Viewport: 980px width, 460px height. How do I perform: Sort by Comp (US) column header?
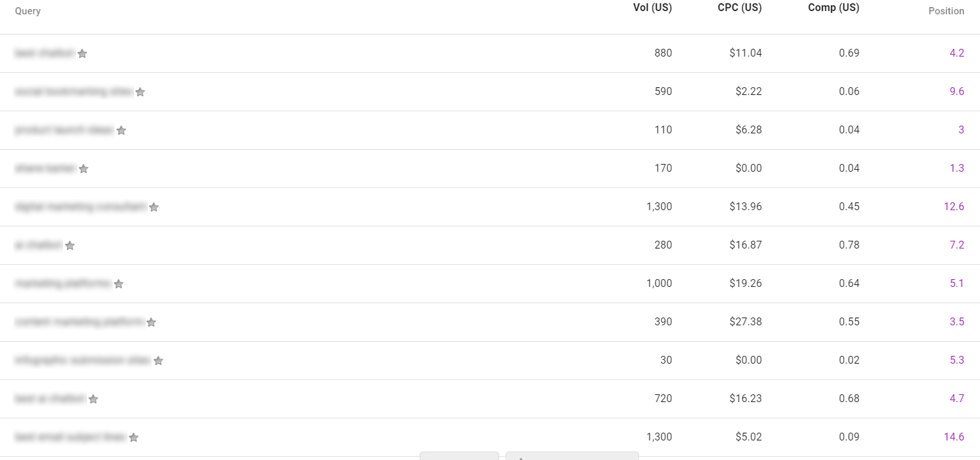point(834,8)
